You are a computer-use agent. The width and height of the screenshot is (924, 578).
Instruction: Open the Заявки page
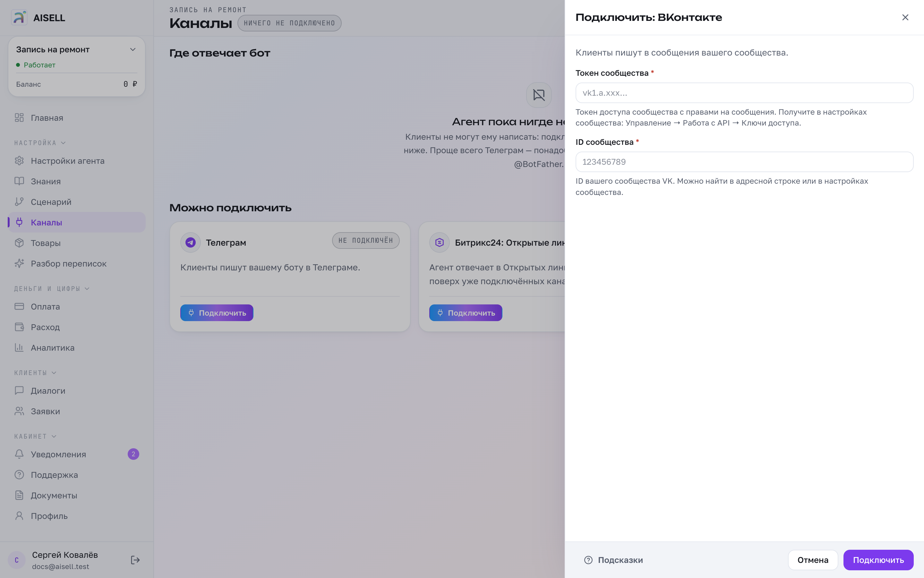(x=77, y=411)
